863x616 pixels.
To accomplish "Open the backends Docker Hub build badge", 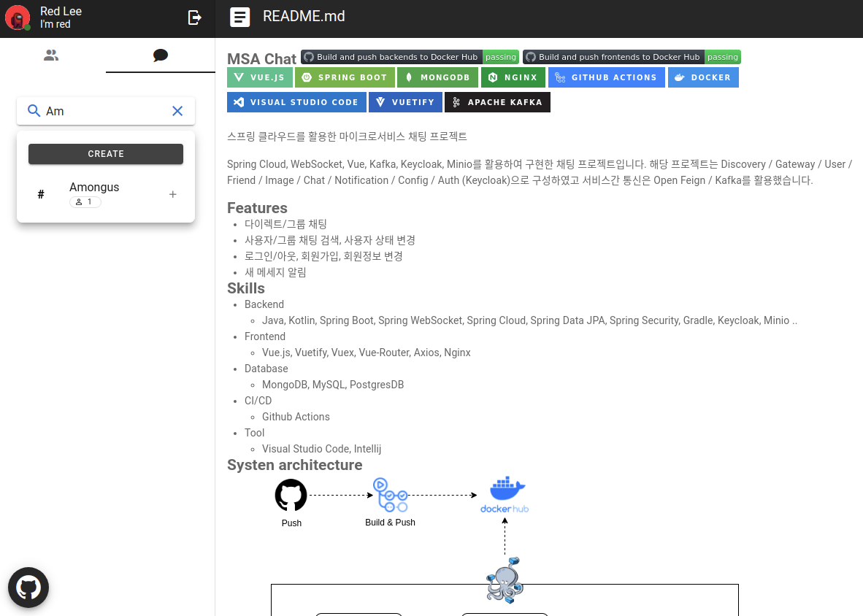I will (x=410, y=57).
